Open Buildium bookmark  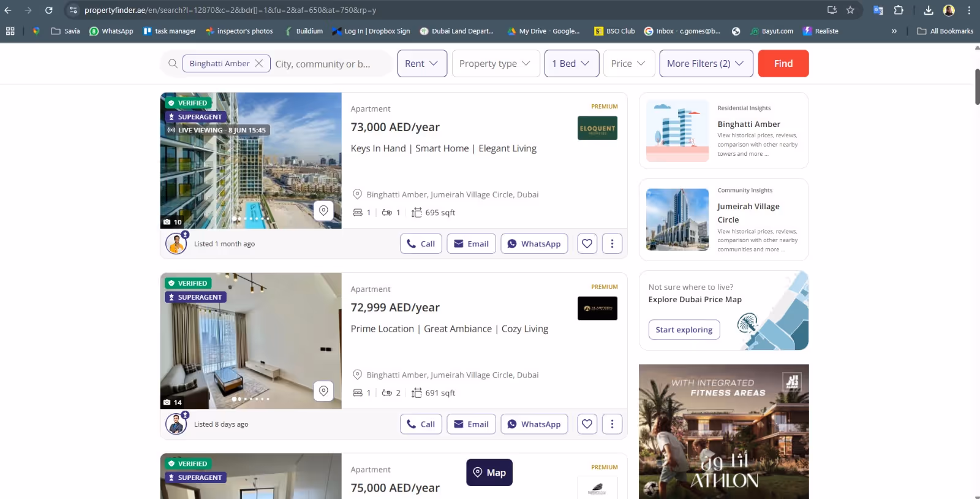[x=304, y=31]
